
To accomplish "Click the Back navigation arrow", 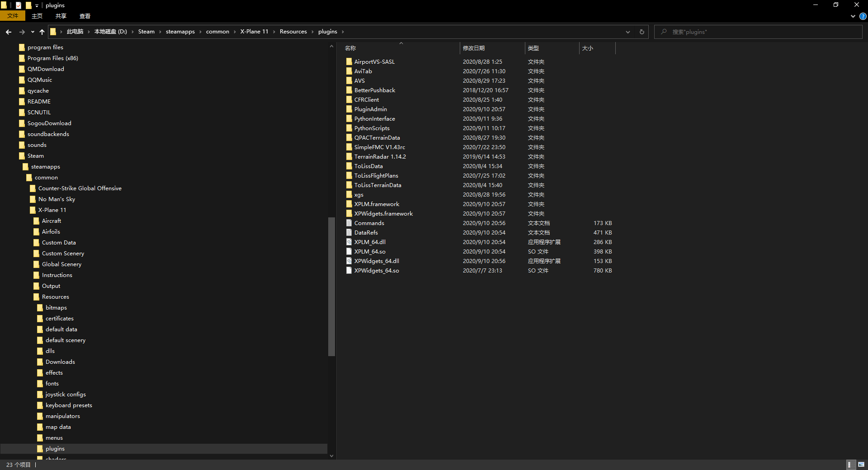I will [9, 32].
